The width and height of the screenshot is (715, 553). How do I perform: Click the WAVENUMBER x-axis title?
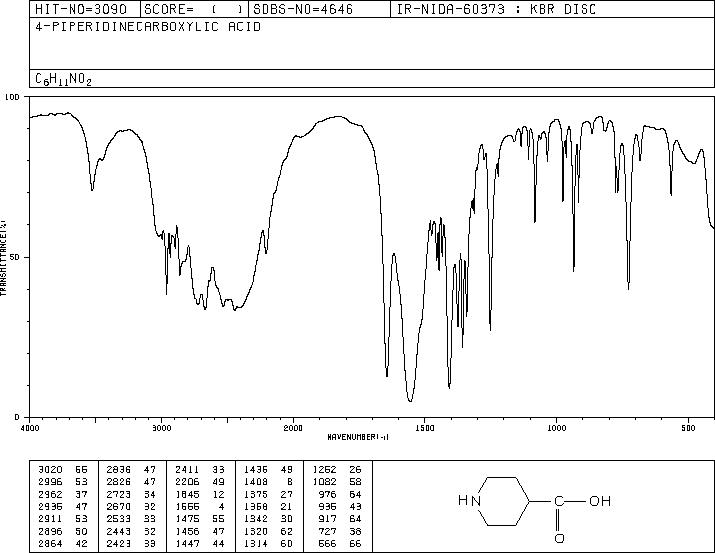coord(358,437)
